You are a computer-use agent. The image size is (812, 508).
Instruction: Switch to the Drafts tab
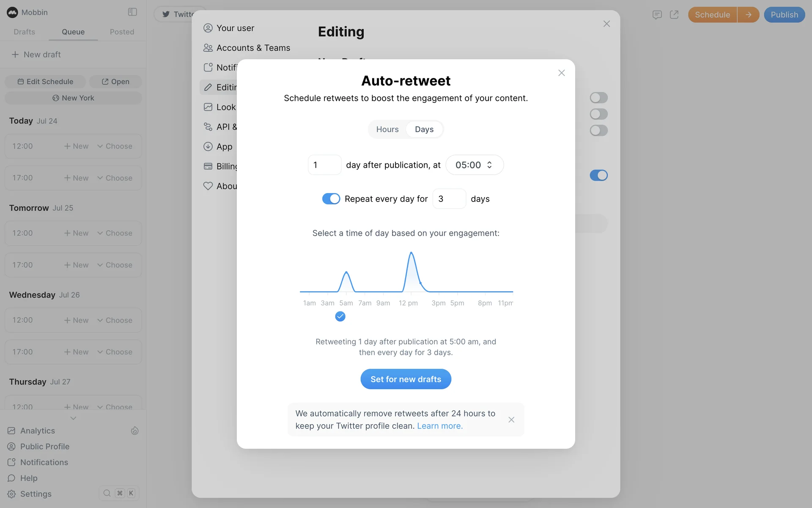pyautogui.click(x=24, y=32)
